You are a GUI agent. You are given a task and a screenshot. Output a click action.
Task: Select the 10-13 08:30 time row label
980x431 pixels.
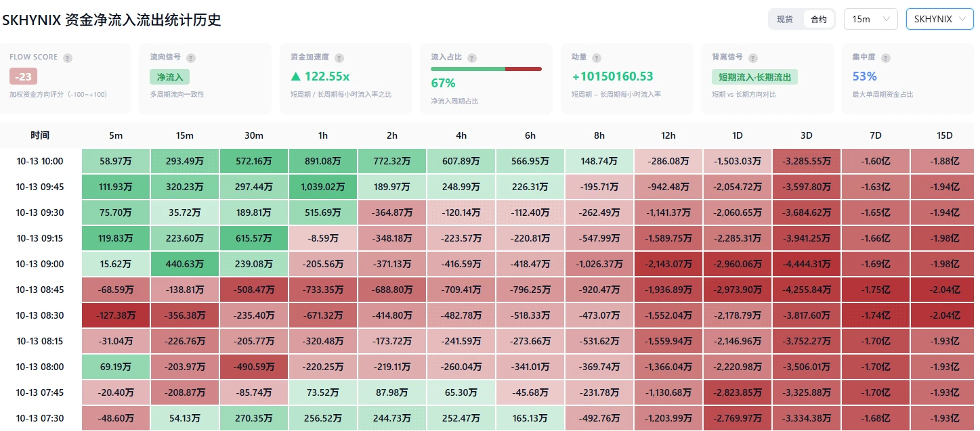(40, 315)
